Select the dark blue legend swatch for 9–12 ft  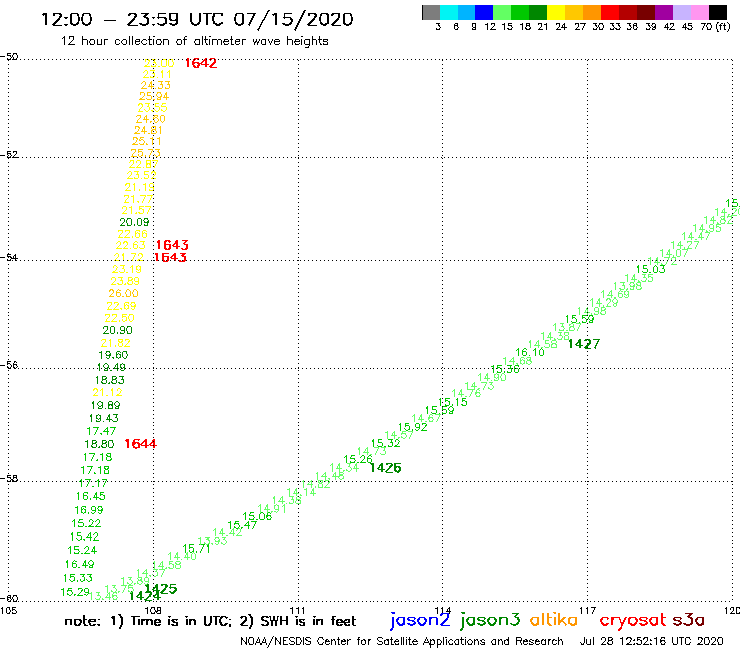pos(484,13)
